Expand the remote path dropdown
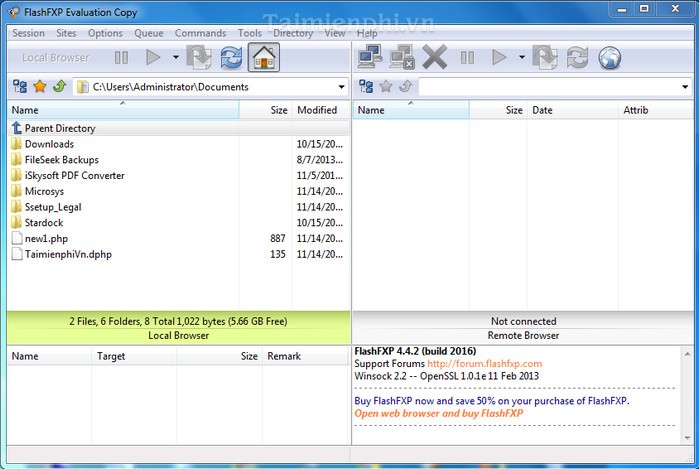 click(x=687, y=87)
